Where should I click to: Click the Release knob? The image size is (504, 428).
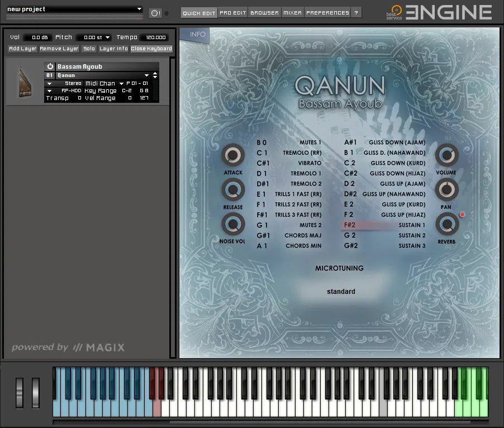click(x=233, y=190)
